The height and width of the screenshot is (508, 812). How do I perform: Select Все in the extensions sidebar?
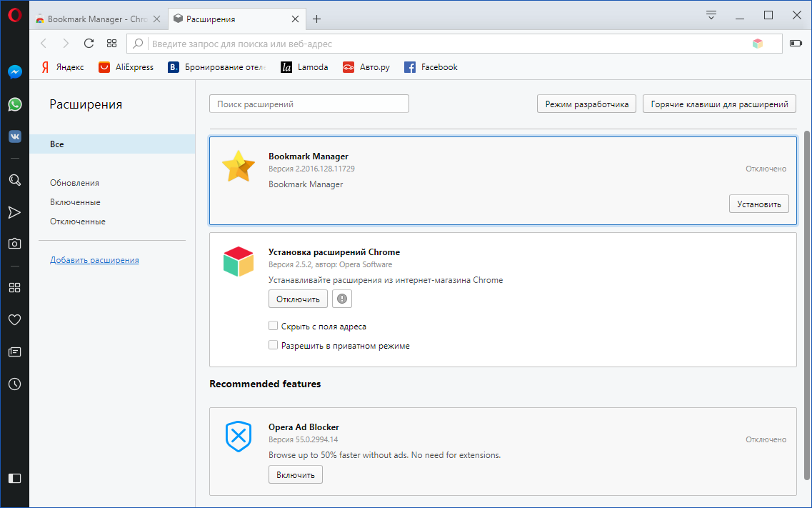click(112, 144)
